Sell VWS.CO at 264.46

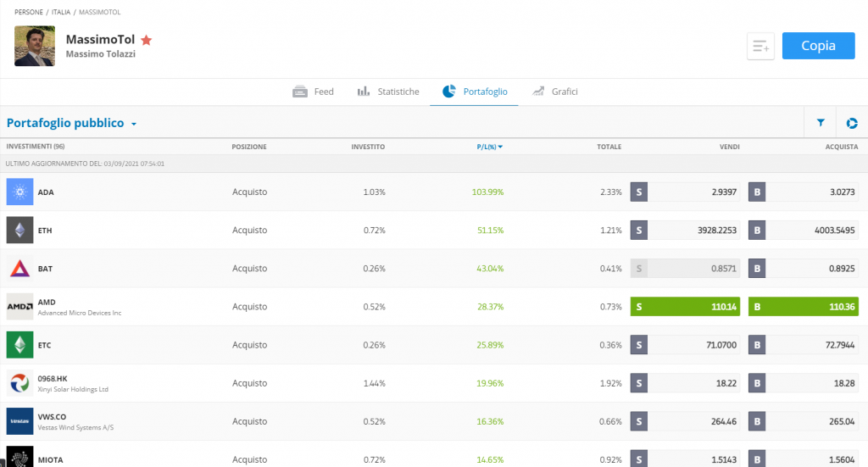[x=685, y=421]
